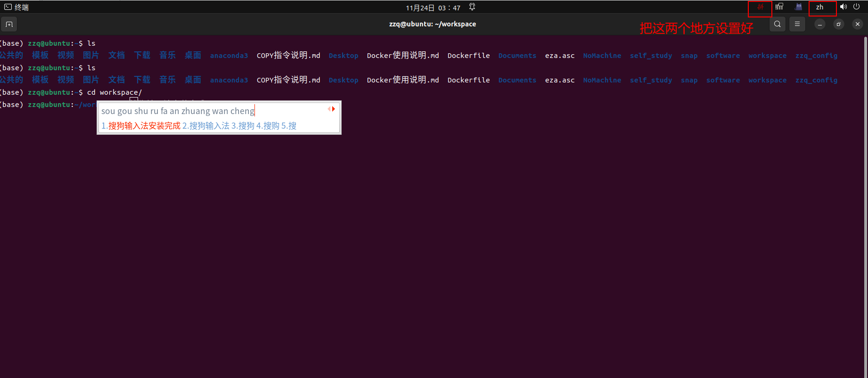
Task: Click Desktop in first ls output
Action: coord(344,56)
